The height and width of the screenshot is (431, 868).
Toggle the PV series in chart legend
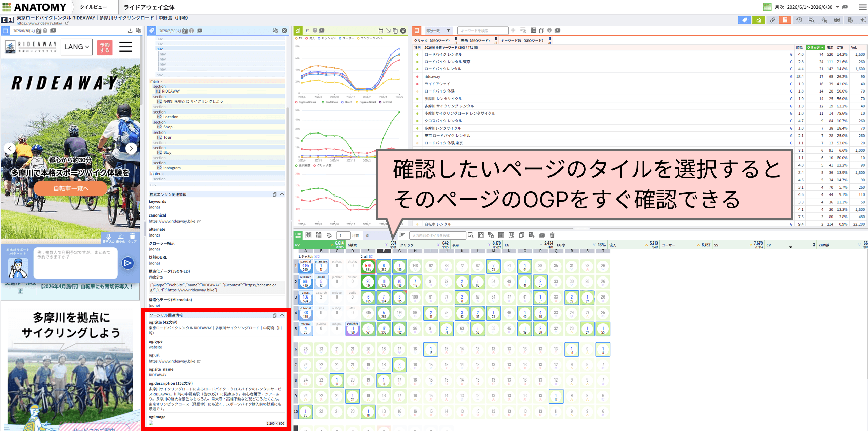tap(299, 38)
